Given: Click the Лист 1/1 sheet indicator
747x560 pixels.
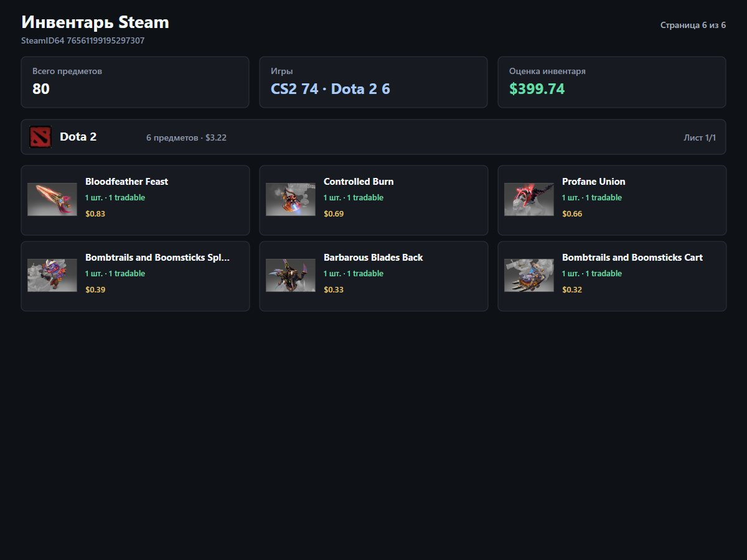Looking at the screenshot, I should point(700,138).
